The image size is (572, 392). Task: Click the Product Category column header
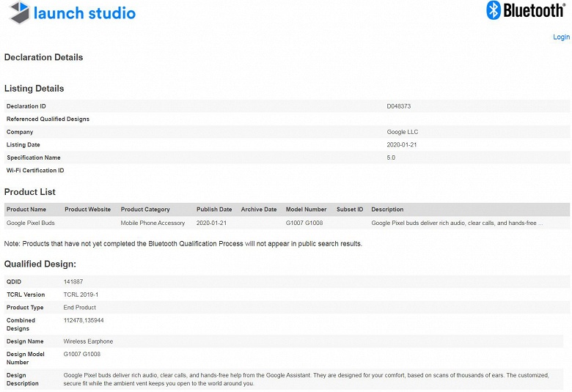(x=145, y=210)
